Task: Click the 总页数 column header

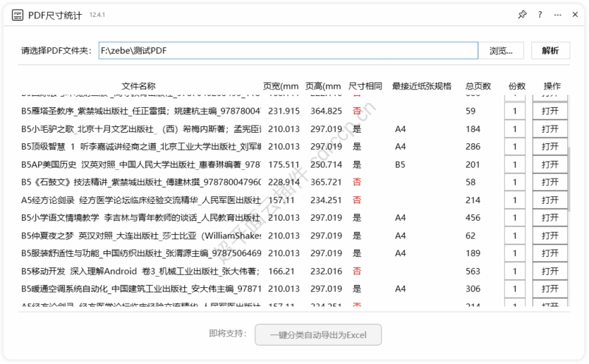Action: tap(478, 86)
